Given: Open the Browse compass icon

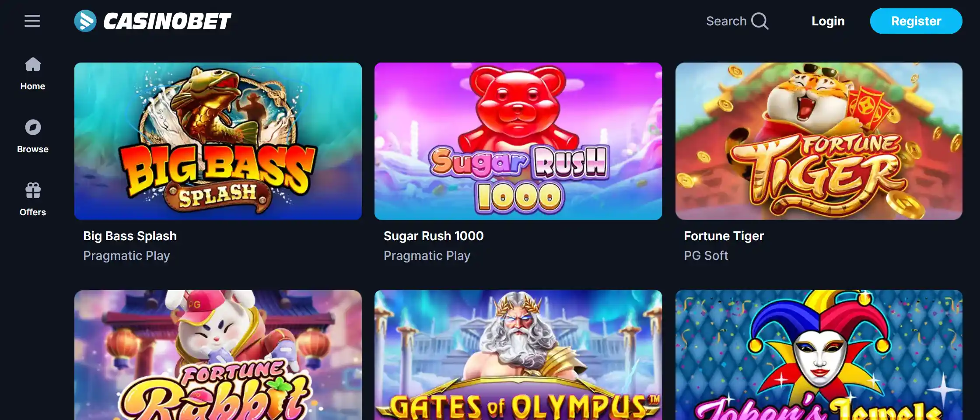Looking at the screenshot, I should (33, 127).
